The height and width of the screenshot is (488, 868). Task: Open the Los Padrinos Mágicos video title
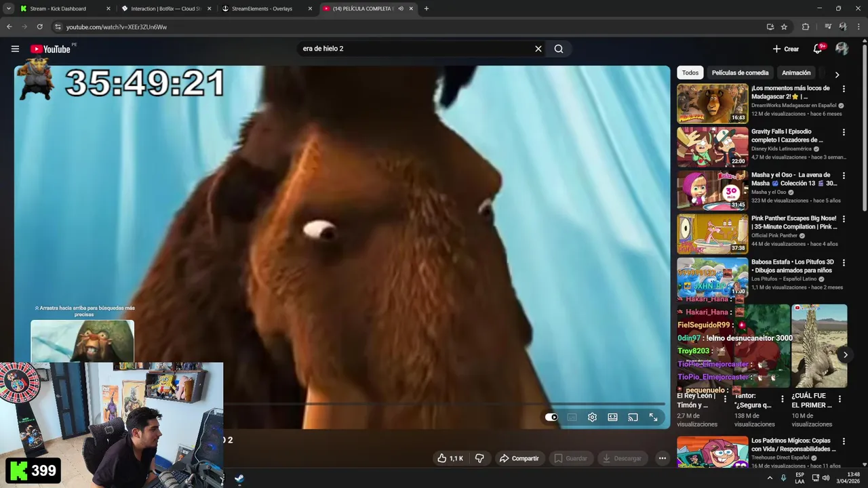(793, 445)
